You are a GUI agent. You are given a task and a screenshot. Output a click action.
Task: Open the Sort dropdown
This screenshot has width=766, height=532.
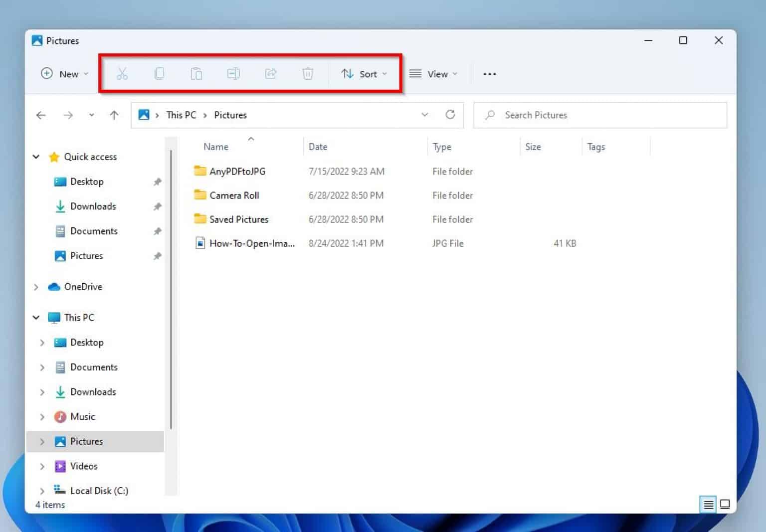(365, 73)
